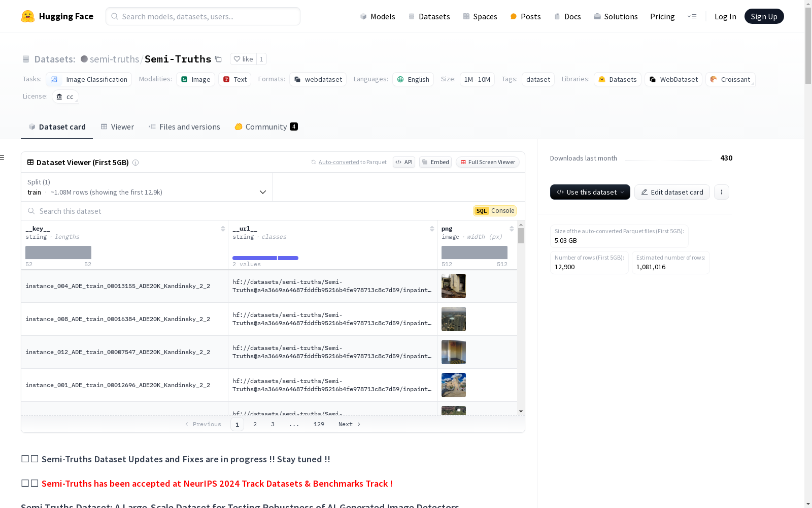Open the Use this dataset dropdown
Image resolution: width=812 pixels, height=508 pixels.
(590, 192)
